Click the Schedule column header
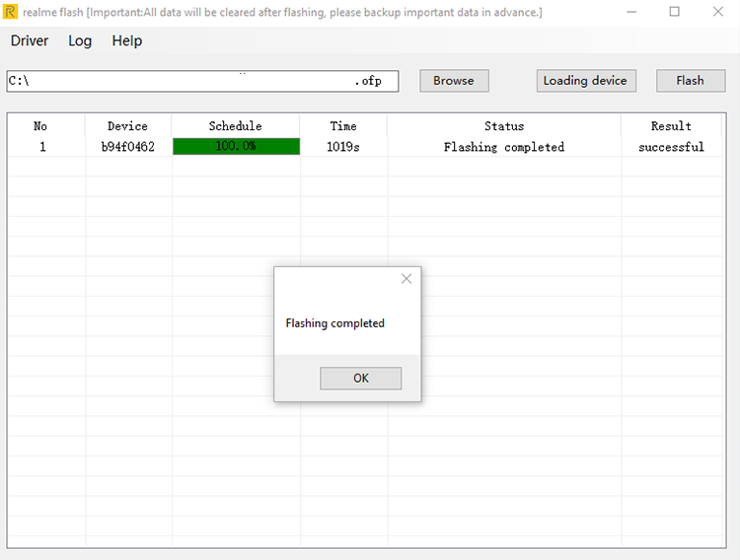 [236, 126]
